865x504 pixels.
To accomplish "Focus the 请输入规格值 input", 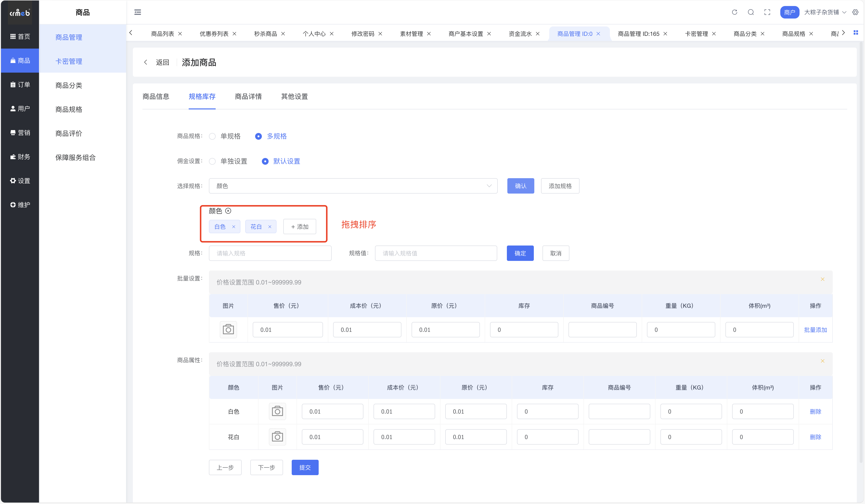I will [436, 253].
